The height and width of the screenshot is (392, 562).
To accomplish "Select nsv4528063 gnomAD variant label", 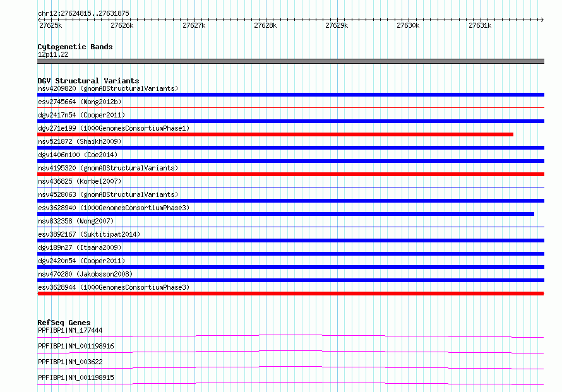I will (x=108, y=194).
